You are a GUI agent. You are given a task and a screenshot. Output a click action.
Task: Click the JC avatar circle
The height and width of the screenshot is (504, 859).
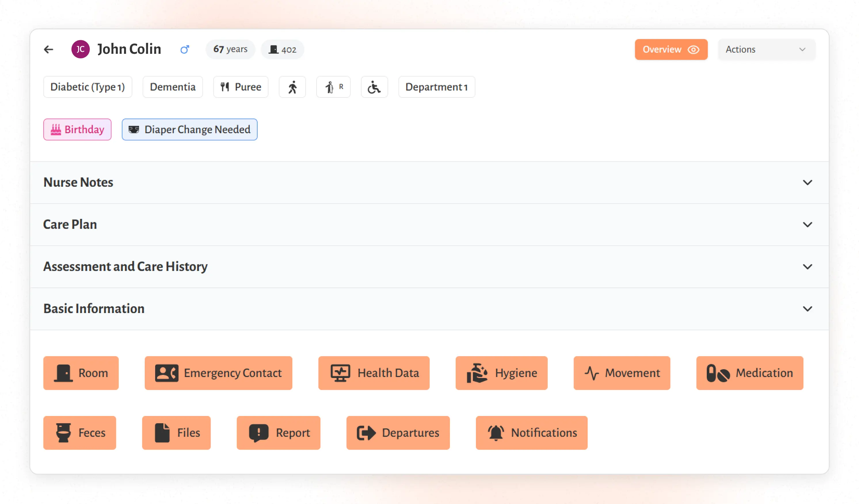click(81, 49)
